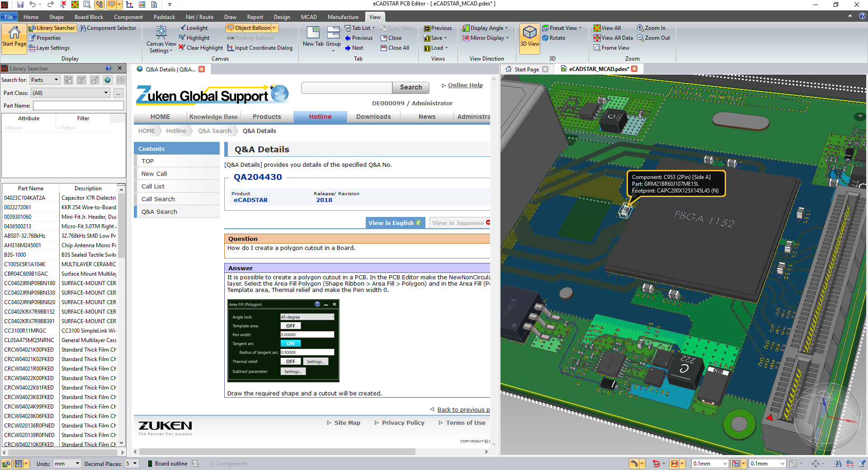Select the Start Page document tab
This screenshot has width=868, height=470.
tap(526, 69)
